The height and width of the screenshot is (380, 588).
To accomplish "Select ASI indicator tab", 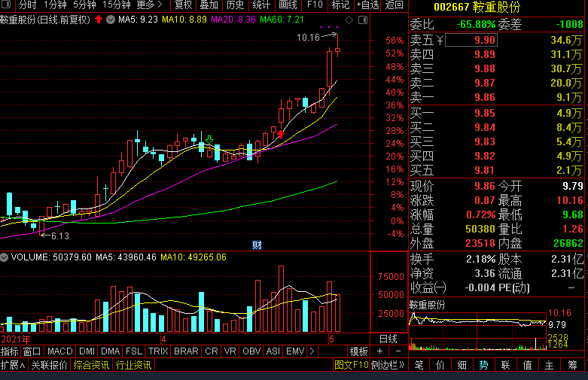I will coord(273,351).
